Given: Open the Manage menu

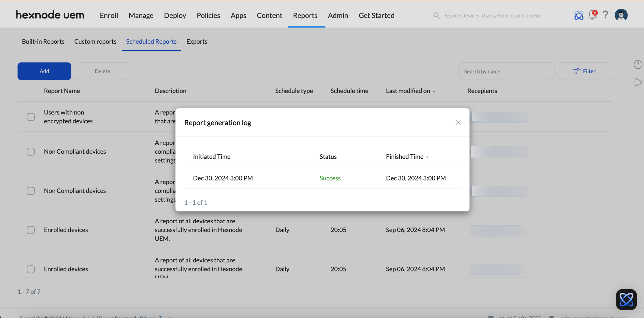Looking at the screenshot, I should click(x=141, y=16).
